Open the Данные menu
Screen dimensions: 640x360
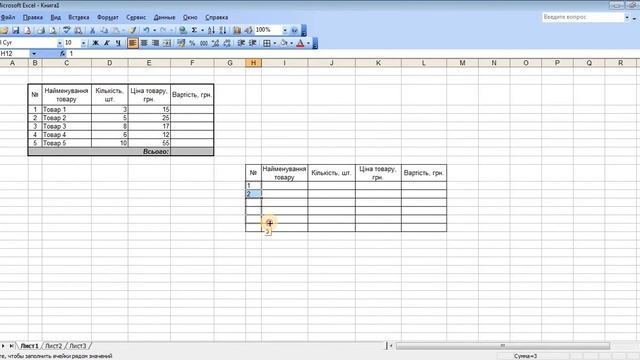pyautogui.click(x=164, y=18)
